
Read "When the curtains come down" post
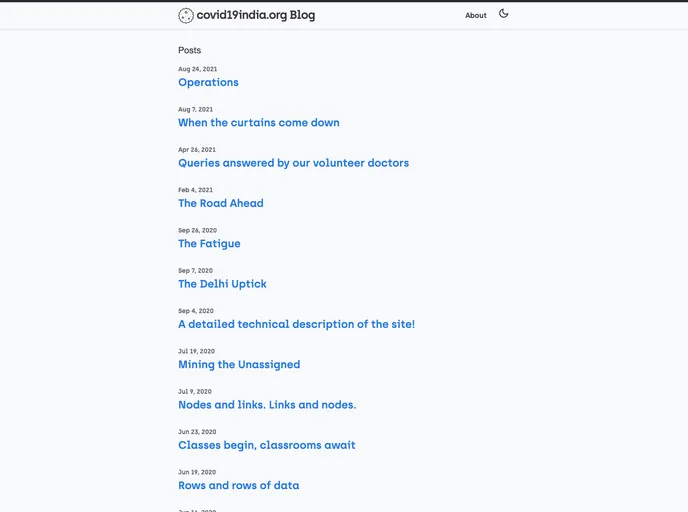click(x=258, y=123)
